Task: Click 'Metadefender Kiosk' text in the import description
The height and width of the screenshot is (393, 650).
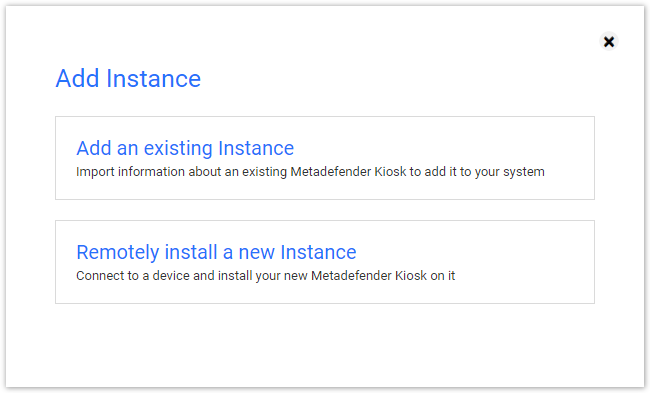Action: click(x=348, y=172)
